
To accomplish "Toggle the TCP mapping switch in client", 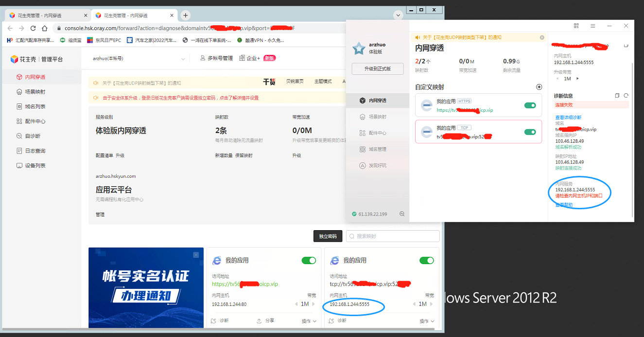I will (530, 132).
